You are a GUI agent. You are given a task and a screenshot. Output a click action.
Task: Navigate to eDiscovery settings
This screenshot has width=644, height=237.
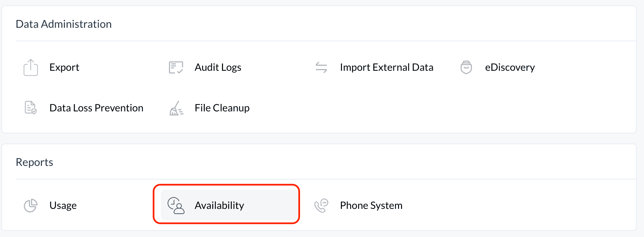(x=510, y=67)
